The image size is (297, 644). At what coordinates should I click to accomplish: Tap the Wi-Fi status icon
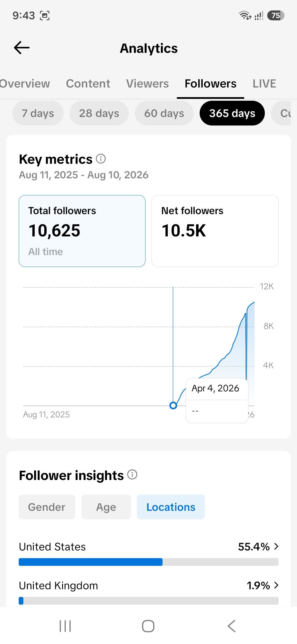(245, 15)
